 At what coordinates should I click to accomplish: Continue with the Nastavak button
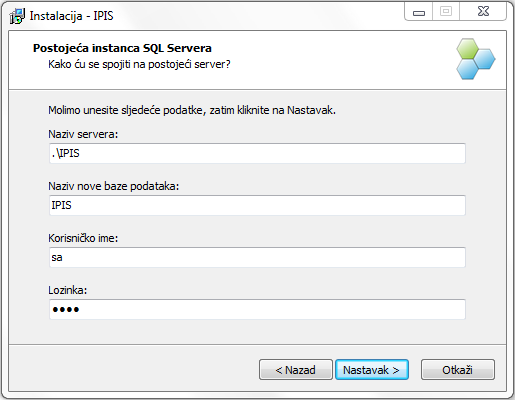[372, 370]
